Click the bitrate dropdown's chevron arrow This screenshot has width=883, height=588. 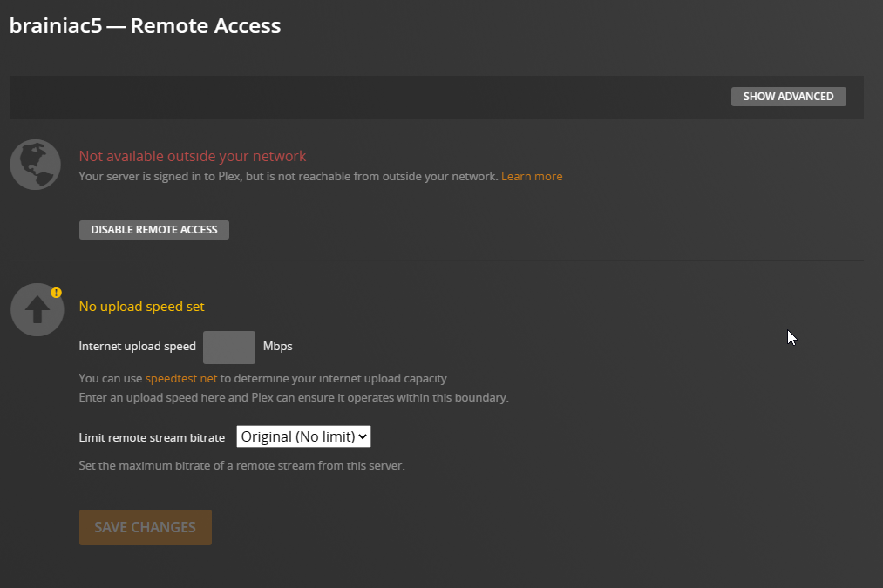click(x=363, y=436)
